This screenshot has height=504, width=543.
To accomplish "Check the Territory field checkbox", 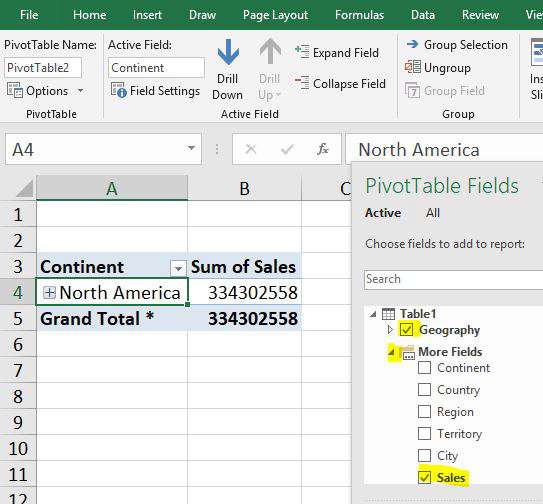I will [x=424, y=434].
